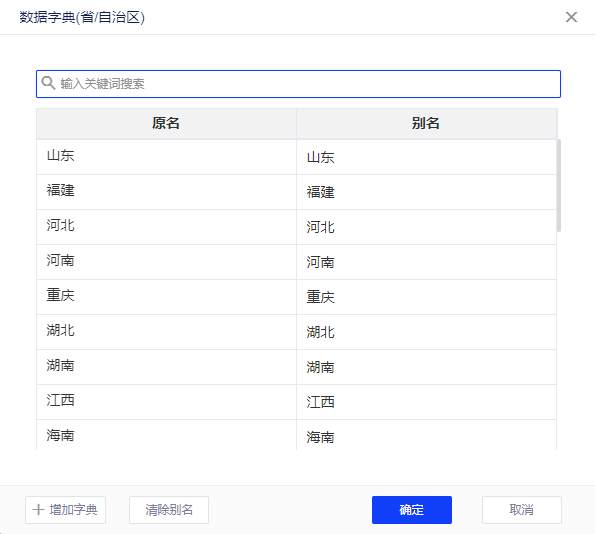The image size is (595, 534).
Task: Edit the alias cell for 河南
Action: (427, 262)
